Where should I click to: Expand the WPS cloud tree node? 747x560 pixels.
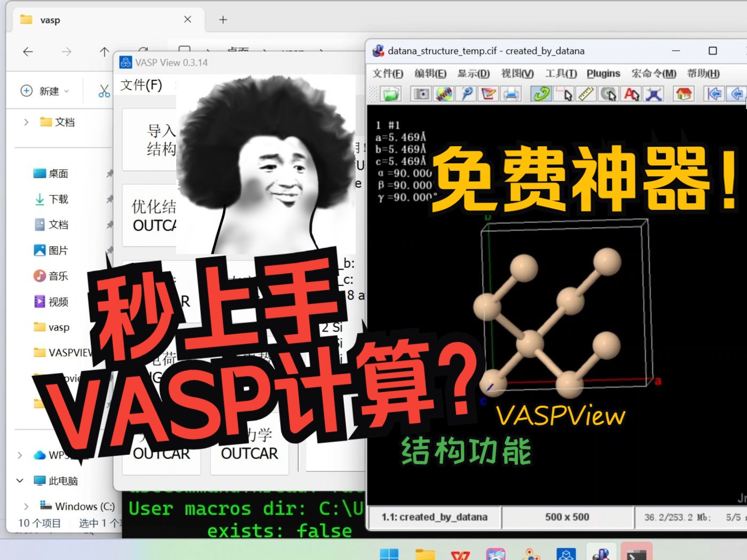click(20, 455)
